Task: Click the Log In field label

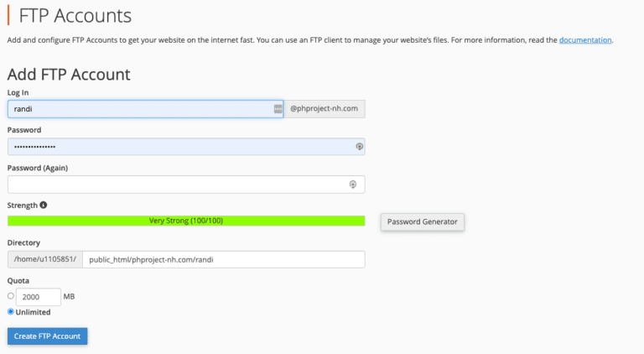Action: (18, 92)
